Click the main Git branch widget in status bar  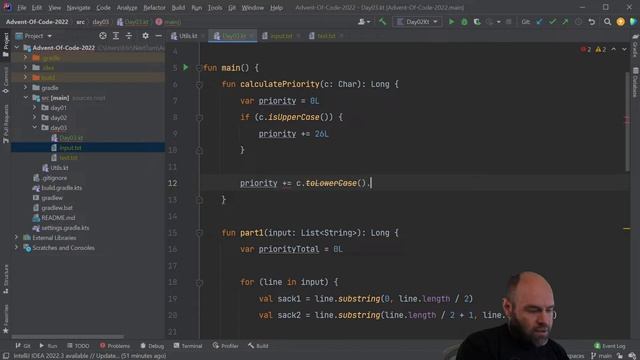click(601, 356)
